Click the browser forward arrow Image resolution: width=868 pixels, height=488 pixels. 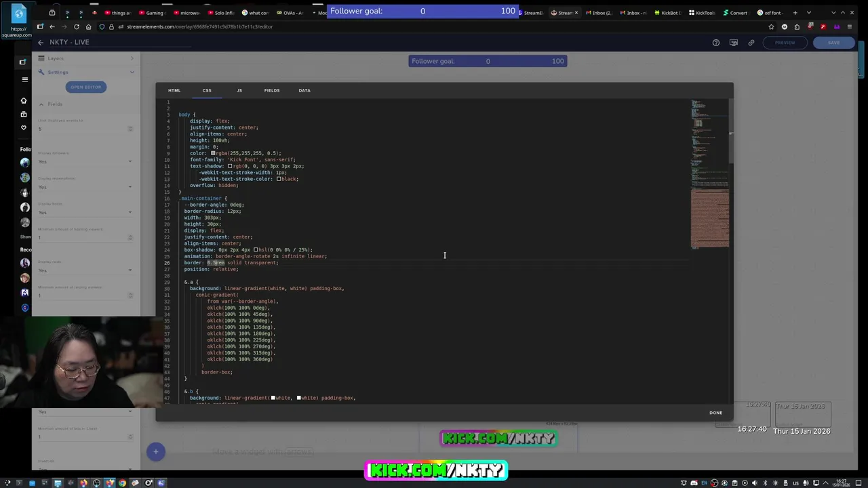64,26
